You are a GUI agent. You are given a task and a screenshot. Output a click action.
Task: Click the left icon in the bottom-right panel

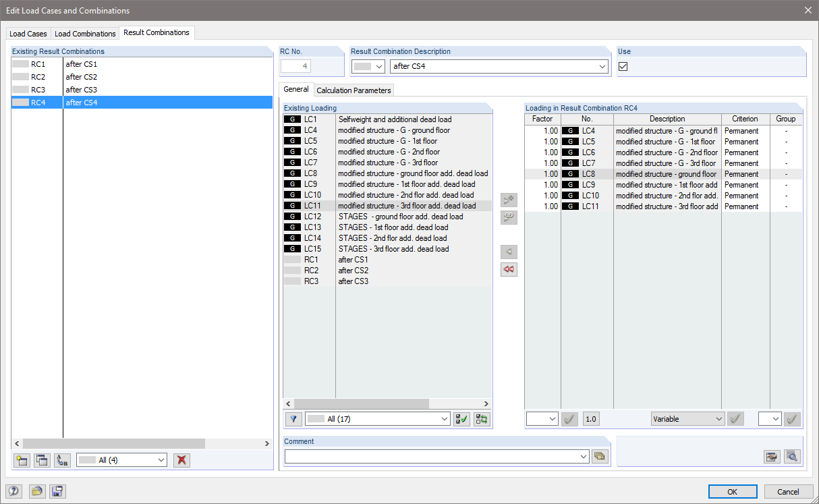tap(772, 457)
